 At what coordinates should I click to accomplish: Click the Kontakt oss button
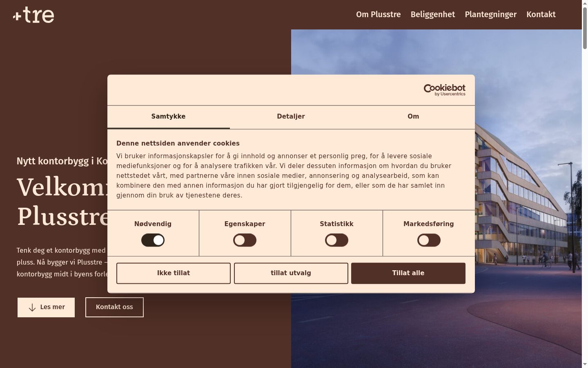(x=114, y=307)
